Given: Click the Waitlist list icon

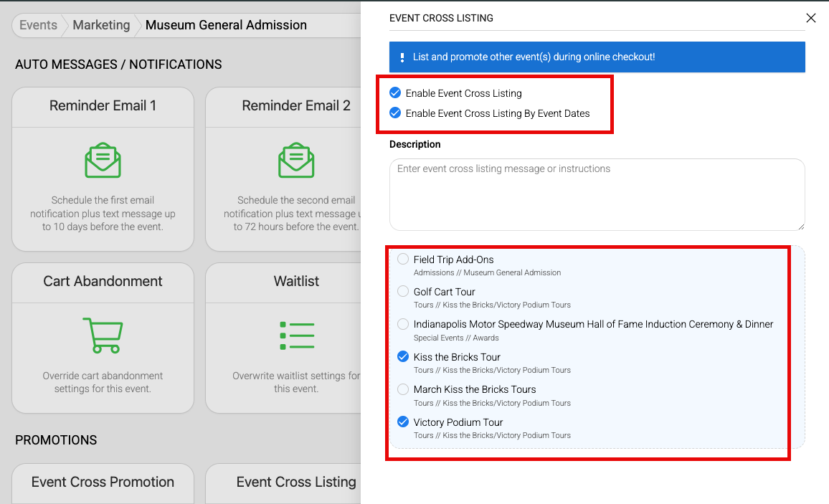Looking at the screenshot, I should [297, 336].
